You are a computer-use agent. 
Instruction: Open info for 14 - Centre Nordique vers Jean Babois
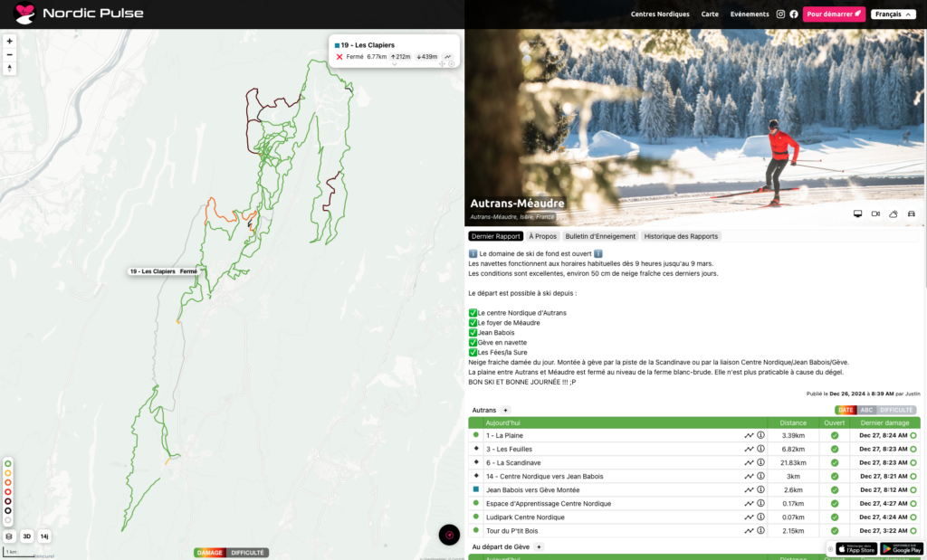pos(760,476)
